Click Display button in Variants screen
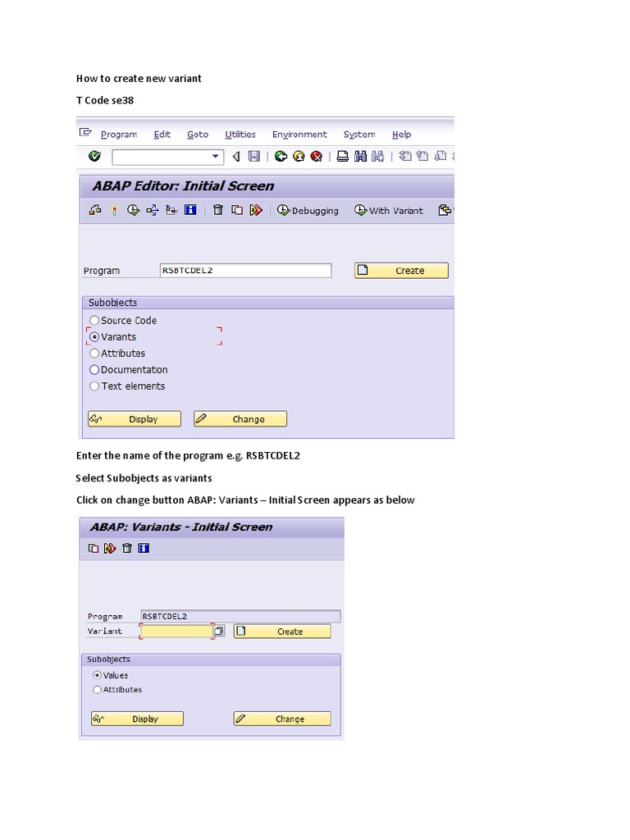The image size is (630, 840). click(x=137, y=719)
